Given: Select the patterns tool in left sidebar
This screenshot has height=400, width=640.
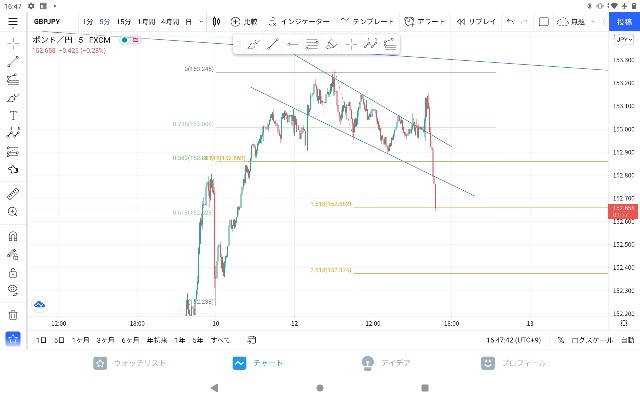Looking at the screenshot, I should [x=13, y=133].
